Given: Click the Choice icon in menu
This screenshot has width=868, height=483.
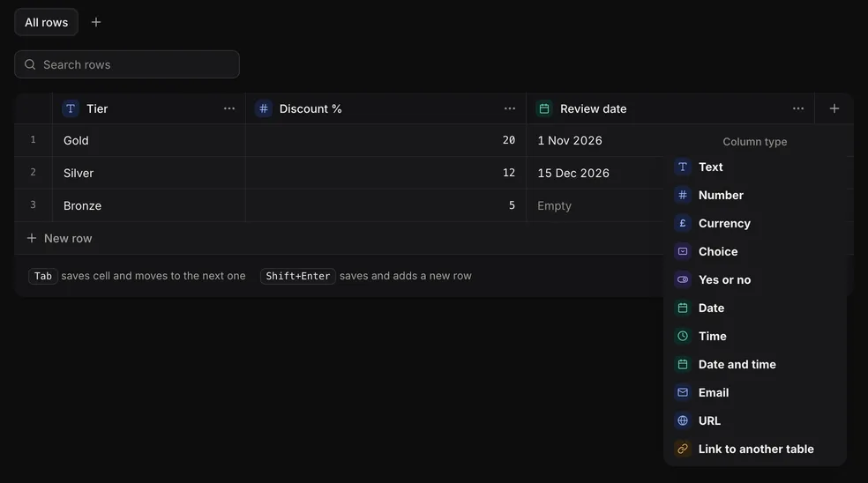Looking at the screenshot, I should (x=683, y=252).
